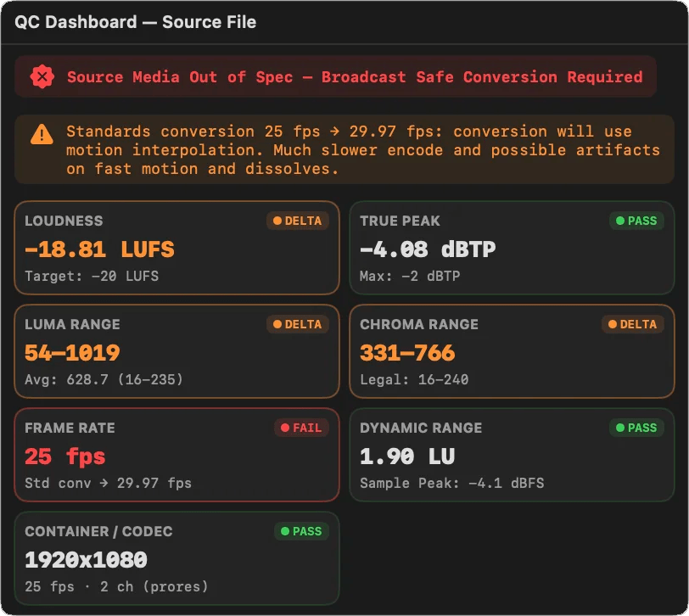Click the red error X icon
The height and width of the screenshot is (616, 689).
(42, 77)
